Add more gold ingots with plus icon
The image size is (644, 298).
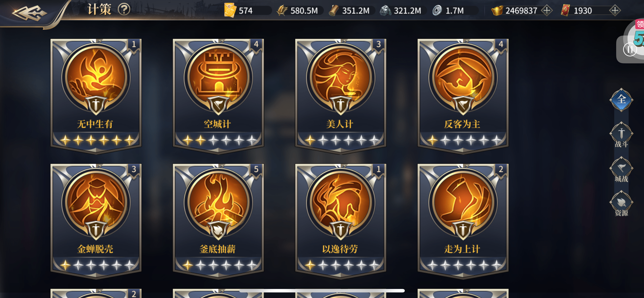tap(547, 10)
